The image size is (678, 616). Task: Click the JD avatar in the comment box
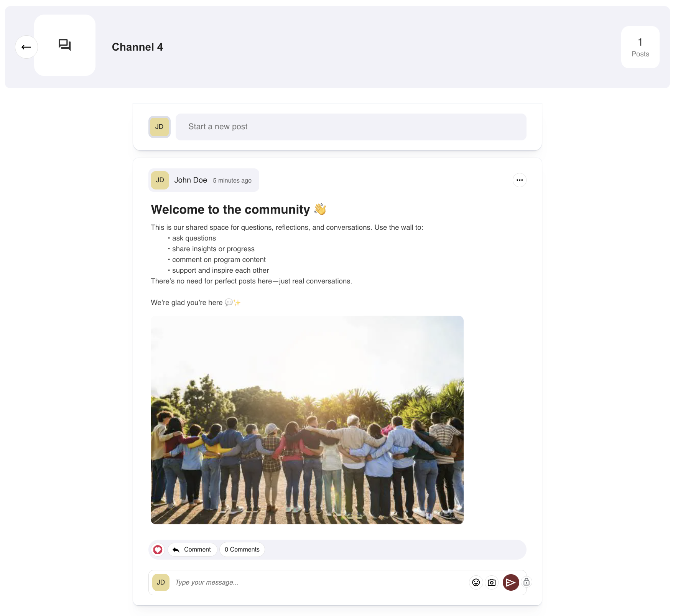161,582
